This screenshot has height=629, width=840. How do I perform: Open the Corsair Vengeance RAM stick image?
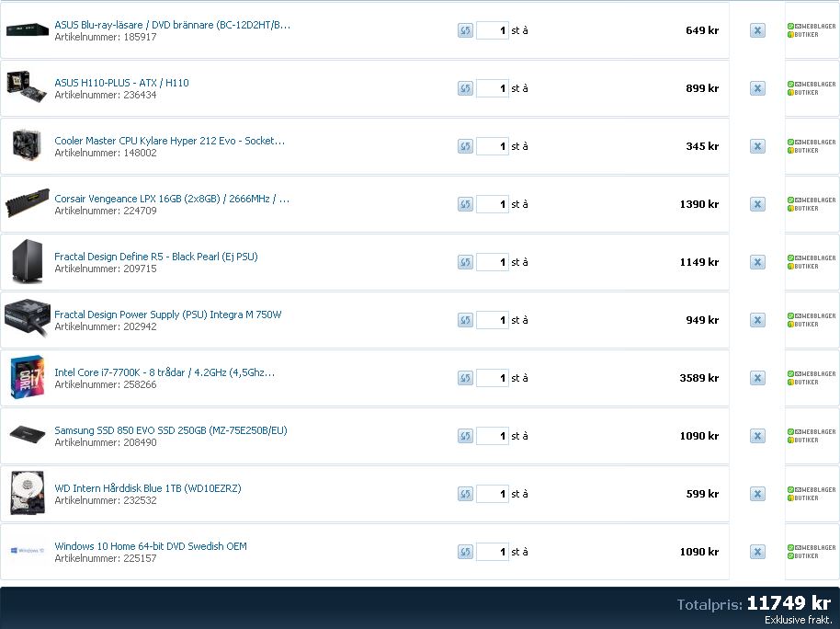[28, 202]
